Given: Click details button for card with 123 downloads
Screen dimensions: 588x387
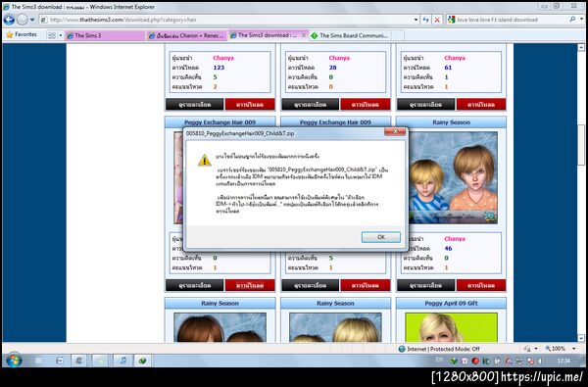Looking at the screenshot, I should click(x=195, y=104).
